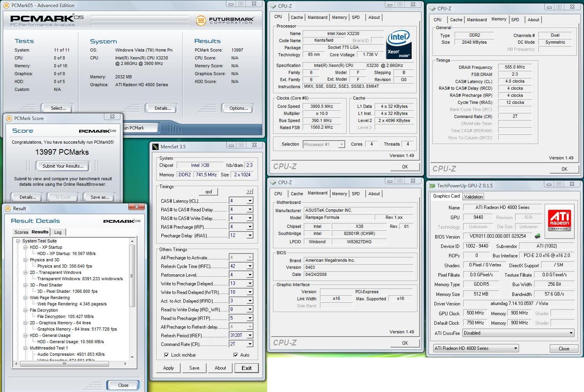
Task: Collapse the Web Page Rendering tree node
Action: (x=26, y=298)
